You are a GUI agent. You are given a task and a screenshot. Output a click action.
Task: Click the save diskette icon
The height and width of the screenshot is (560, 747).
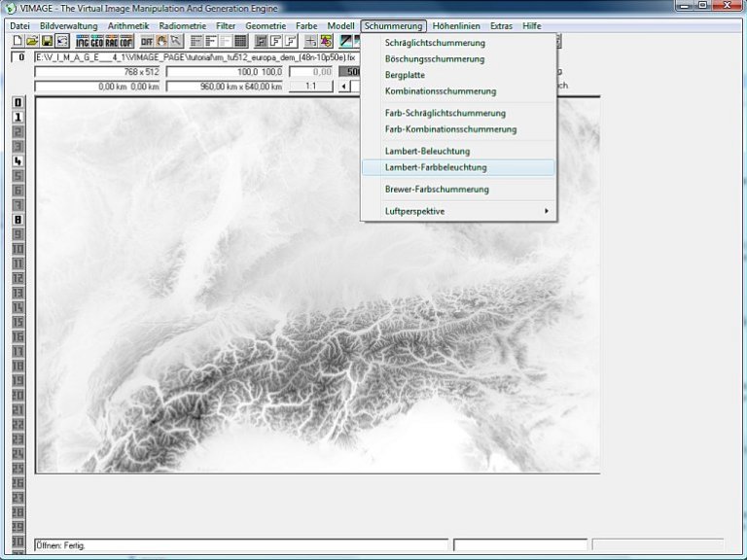[x=47, y=41]
